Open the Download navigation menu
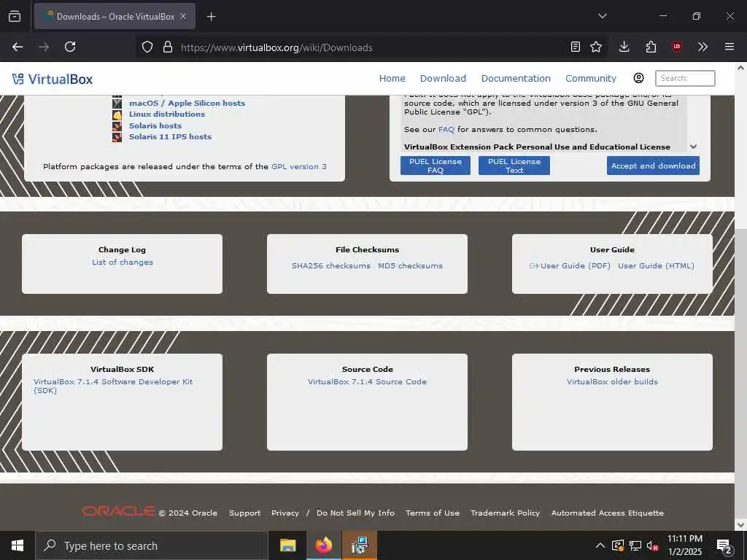747x560 pixels. click(x=443, y=79)
